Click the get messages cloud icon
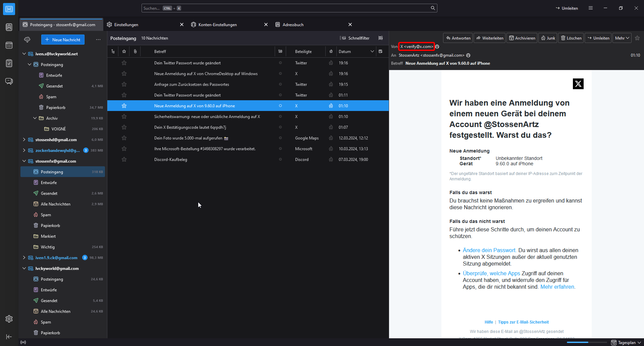 point(27,40)
